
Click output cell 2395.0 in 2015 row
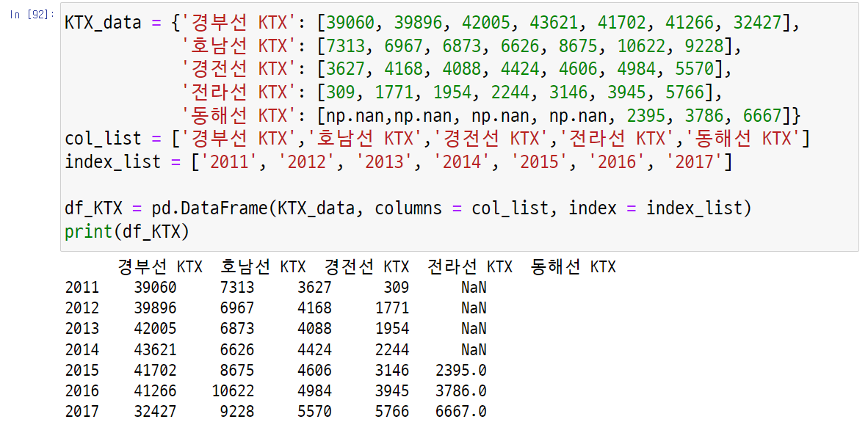point(460,370)
